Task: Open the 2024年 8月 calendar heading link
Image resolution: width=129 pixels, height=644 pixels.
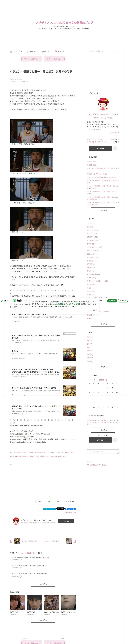Action: [103, 380]
